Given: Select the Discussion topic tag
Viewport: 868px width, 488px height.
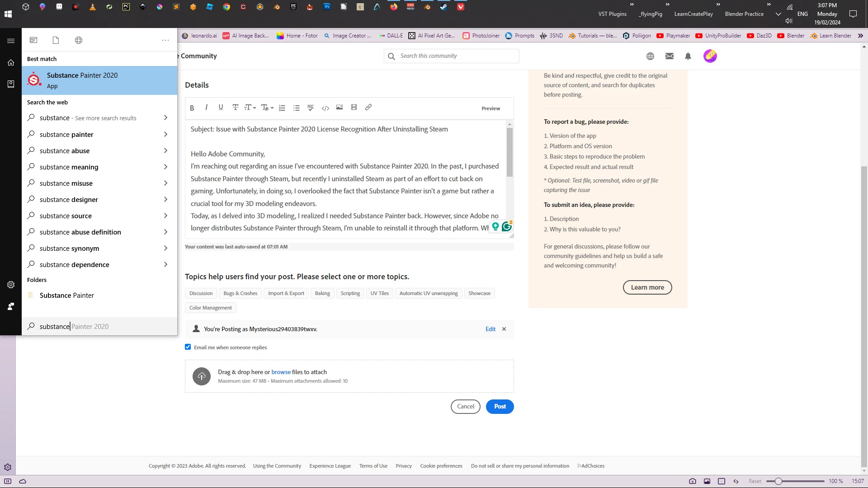Looking at the screenshot, I should [201, 293].
